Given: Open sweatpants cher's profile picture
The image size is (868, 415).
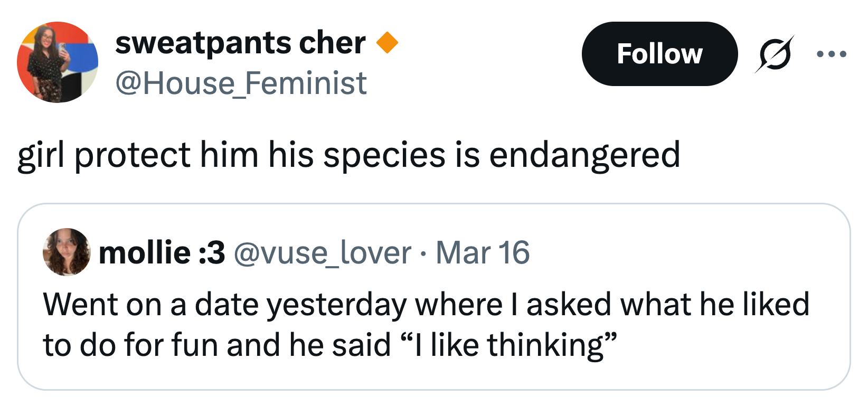Looking at the screenshot, I should tap(58, 62).
